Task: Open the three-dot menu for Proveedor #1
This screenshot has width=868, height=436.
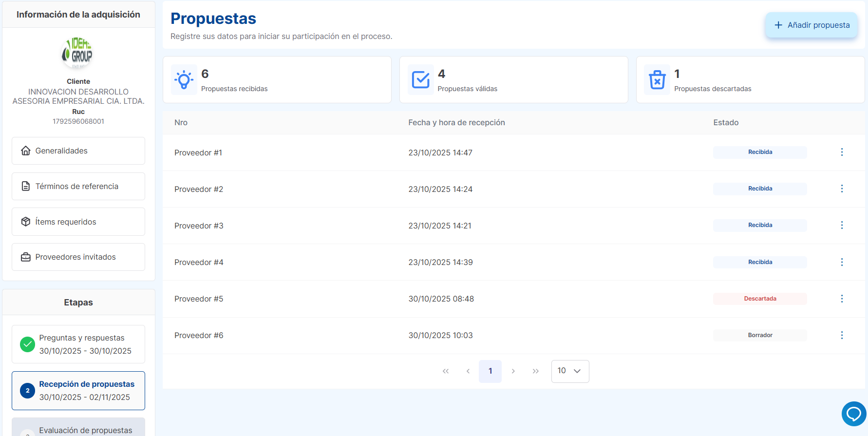Action: [841, 152]
